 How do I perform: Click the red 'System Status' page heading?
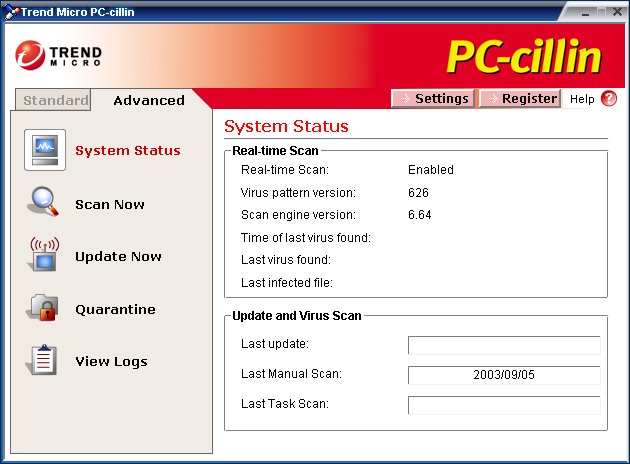(286, 127)
